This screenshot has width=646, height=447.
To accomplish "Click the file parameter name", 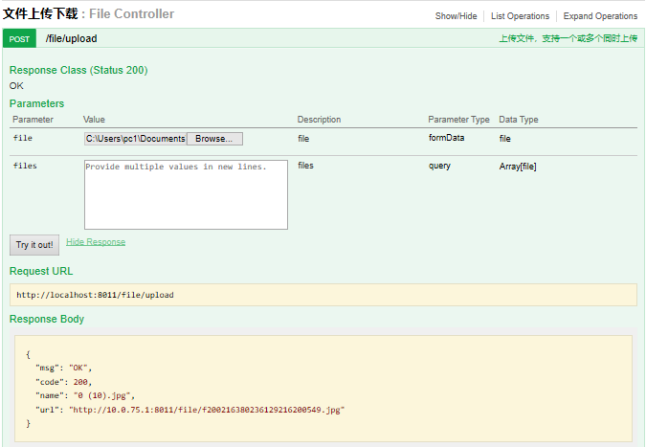I will coord(23,138).
